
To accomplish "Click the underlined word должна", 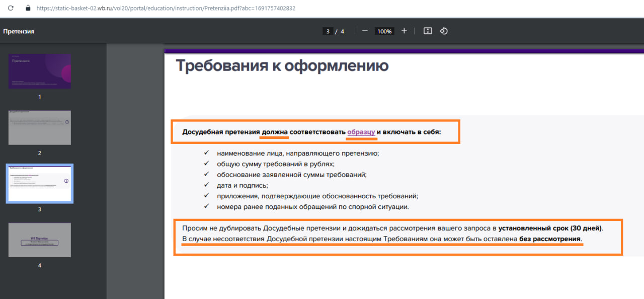I will (275, 132).
